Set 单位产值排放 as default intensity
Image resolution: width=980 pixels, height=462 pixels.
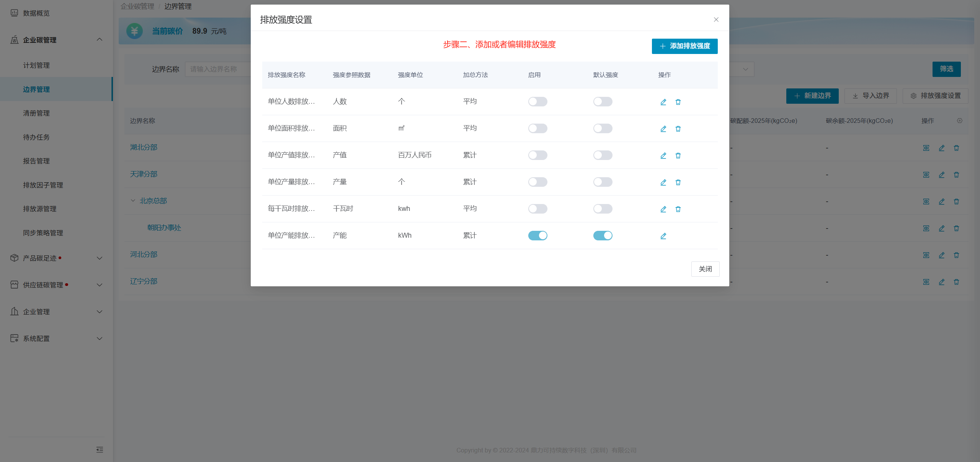[603, 155]
